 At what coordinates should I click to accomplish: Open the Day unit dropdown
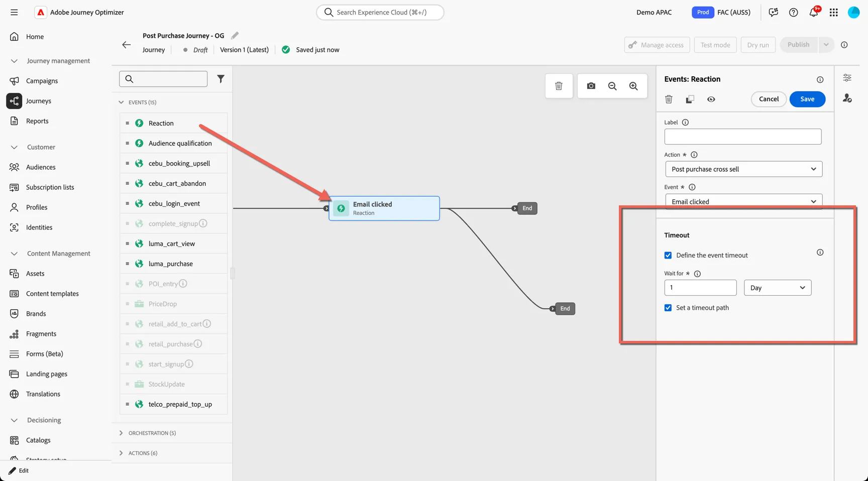[x=777, y=288]
